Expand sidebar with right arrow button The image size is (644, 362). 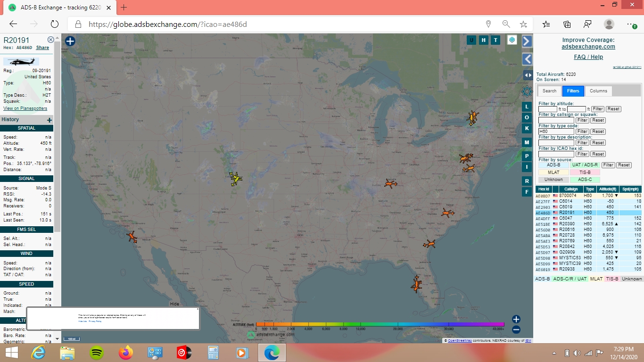point(527,41)
